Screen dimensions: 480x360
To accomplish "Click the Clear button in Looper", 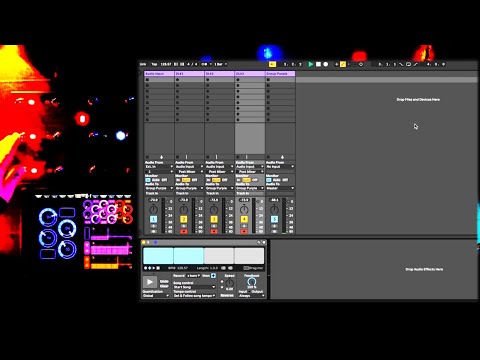I will click(x=164, y=286).
